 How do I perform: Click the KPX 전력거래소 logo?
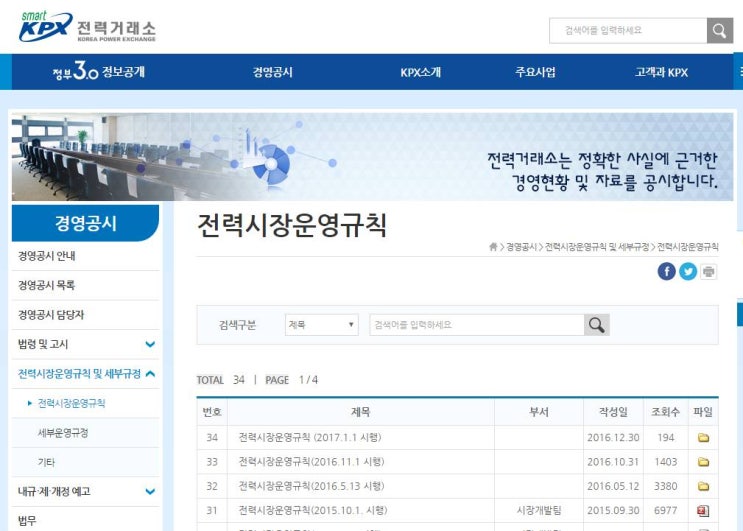pos(86,28)
